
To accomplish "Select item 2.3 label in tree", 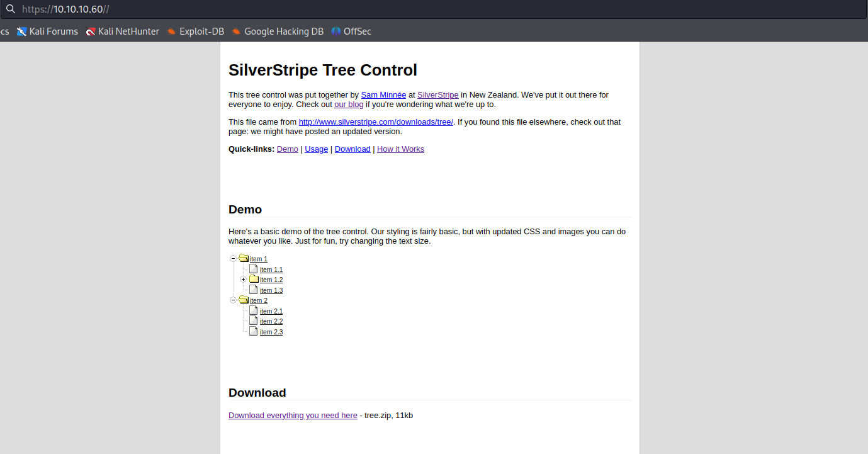I will coord(271,332).
